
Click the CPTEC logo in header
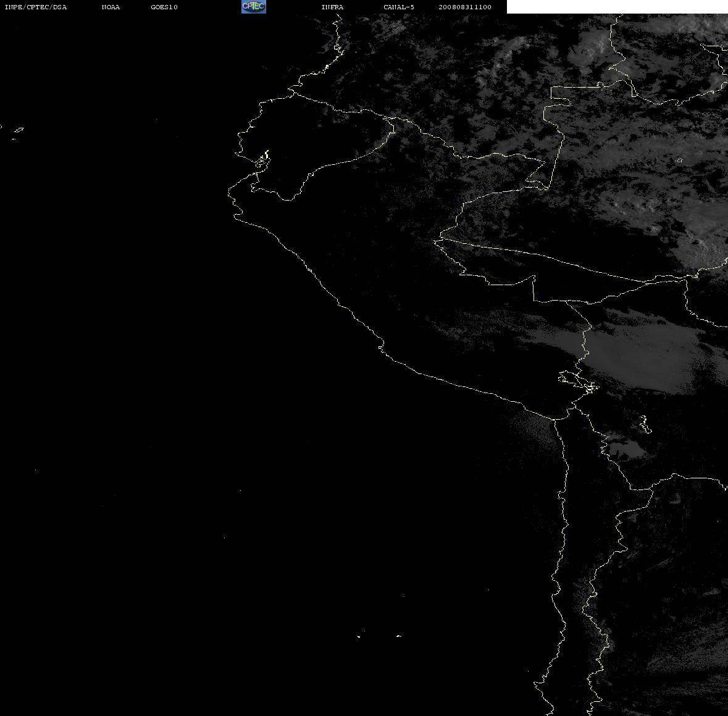tap(254, 7)
